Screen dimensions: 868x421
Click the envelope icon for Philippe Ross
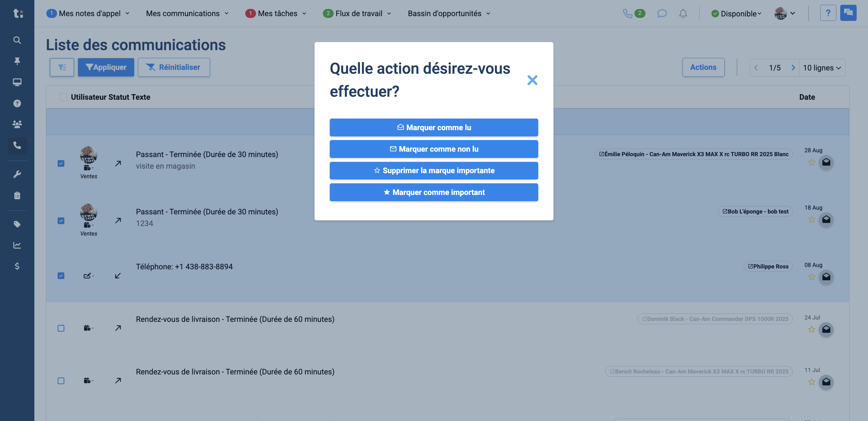(x=826, y=277)
